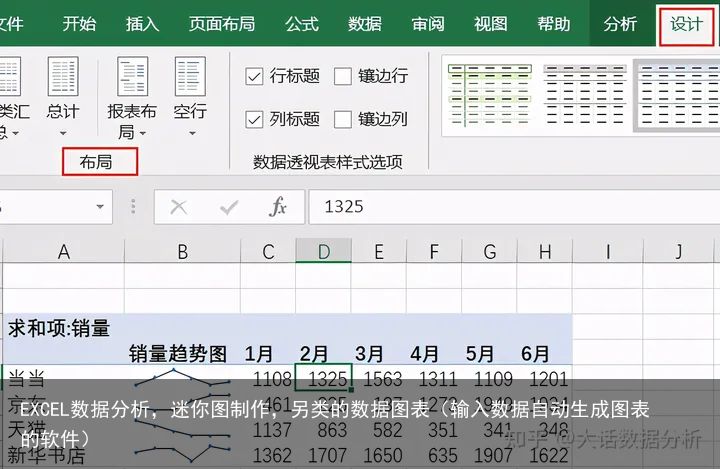
Task: Enable the 镶边行 checkbox
Action: [x=343, y=76]
